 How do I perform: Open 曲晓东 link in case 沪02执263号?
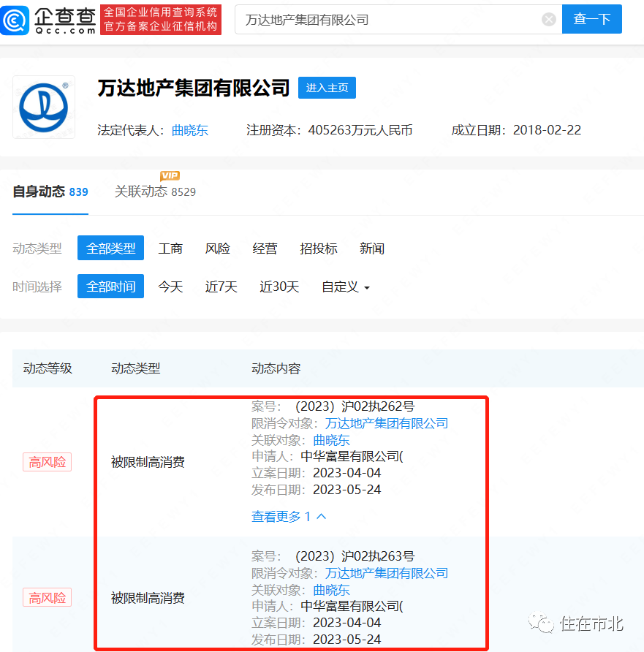(x=331, y=590)
